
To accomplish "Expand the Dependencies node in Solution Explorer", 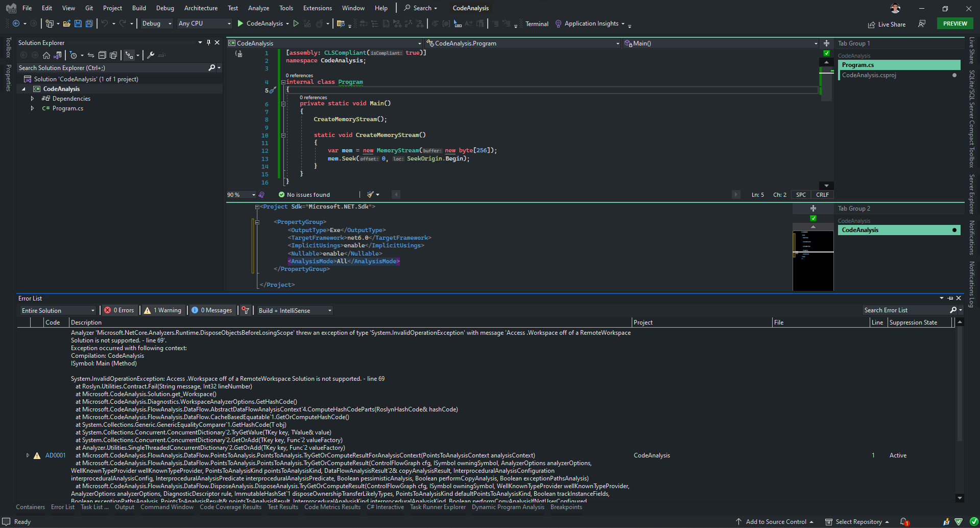I will point(32,98).
